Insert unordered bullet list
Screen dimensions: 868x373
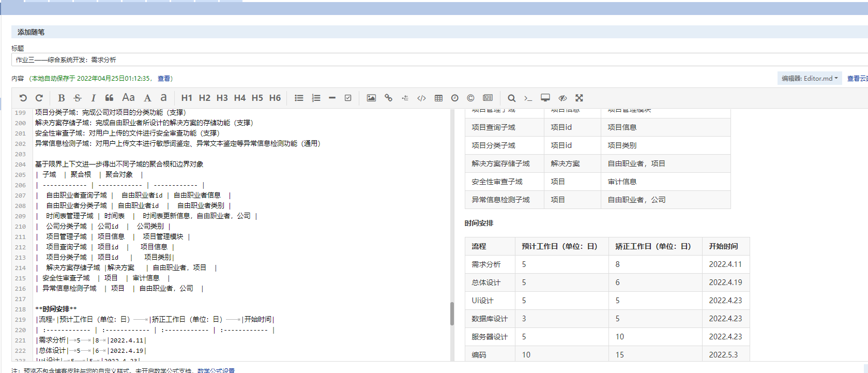[x=299, y=98]
